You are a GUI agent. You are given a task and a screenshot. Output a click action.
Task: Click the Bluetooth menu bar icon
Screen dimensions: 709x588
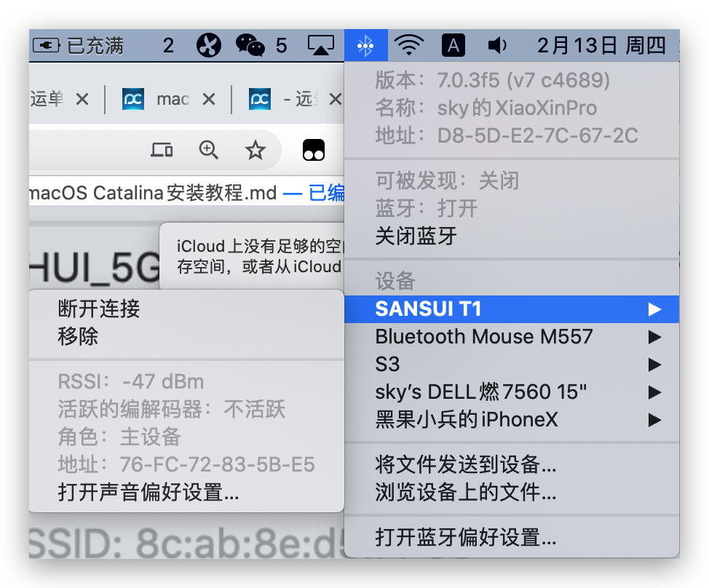[x=365, y=45]
